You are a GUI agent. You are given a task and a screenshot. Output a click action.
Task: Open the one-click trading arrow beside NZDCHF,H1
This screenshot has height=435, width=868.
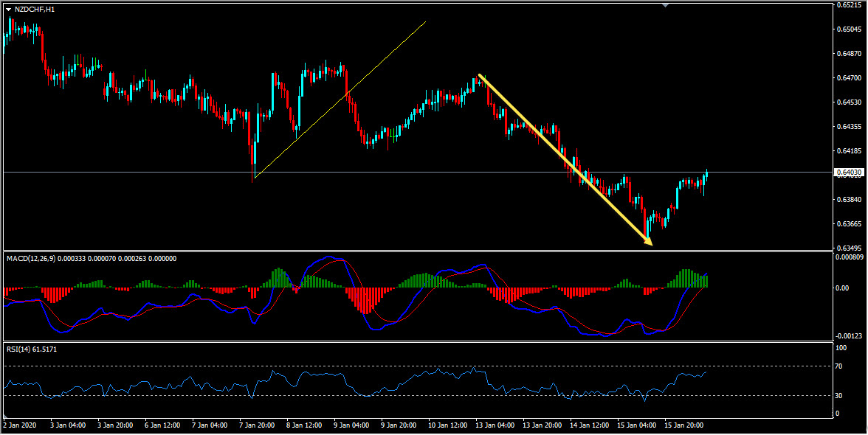click(x=8, y=10)
